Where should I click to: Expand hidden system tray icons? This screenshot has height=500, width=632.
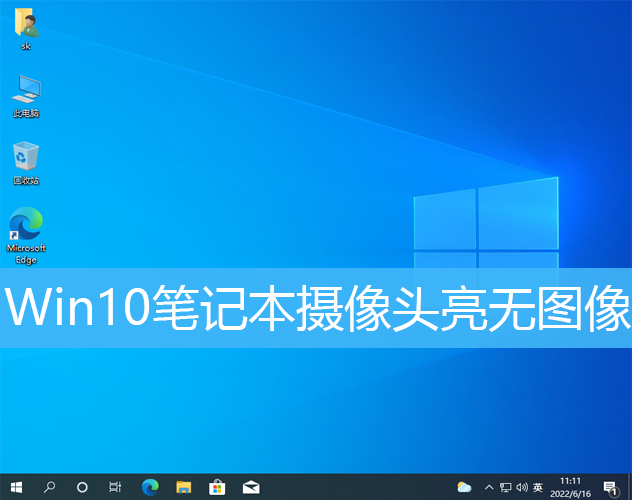(487, 487)
